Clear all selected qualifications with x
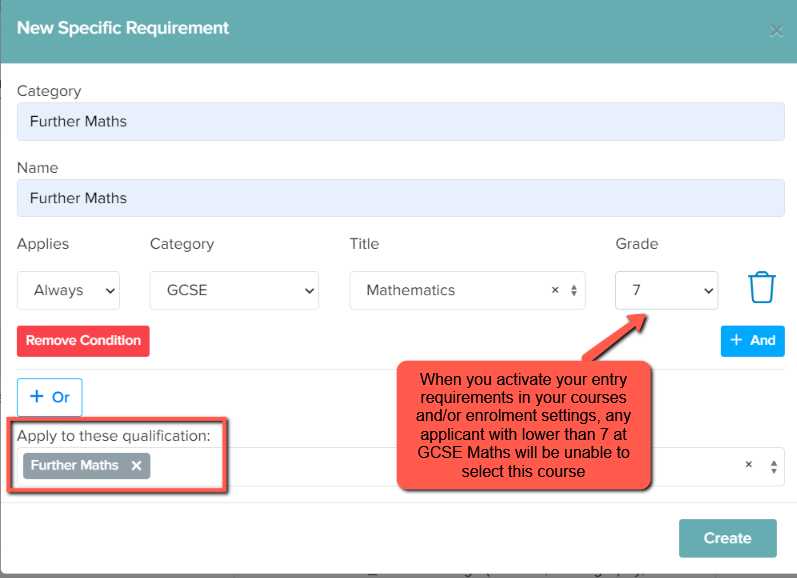797x578 pixels. tap(749, 464)
